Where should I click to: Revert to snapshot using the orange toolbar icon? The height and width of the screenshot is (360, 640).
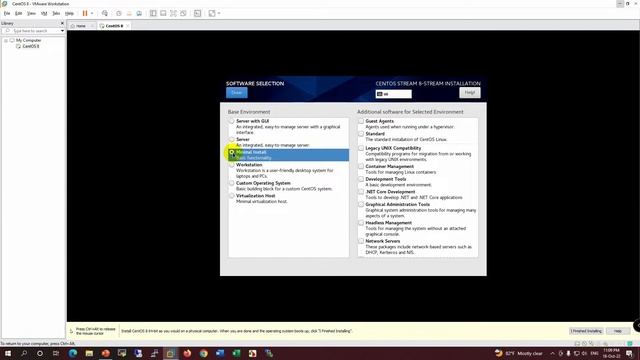129,13
